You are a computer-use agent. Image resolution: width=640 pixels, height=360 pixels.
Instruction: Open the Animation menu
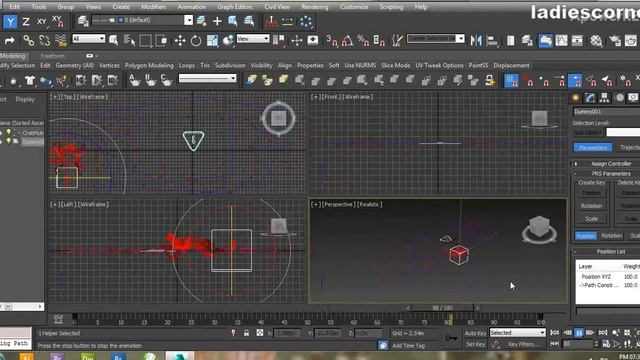point(192,7)
